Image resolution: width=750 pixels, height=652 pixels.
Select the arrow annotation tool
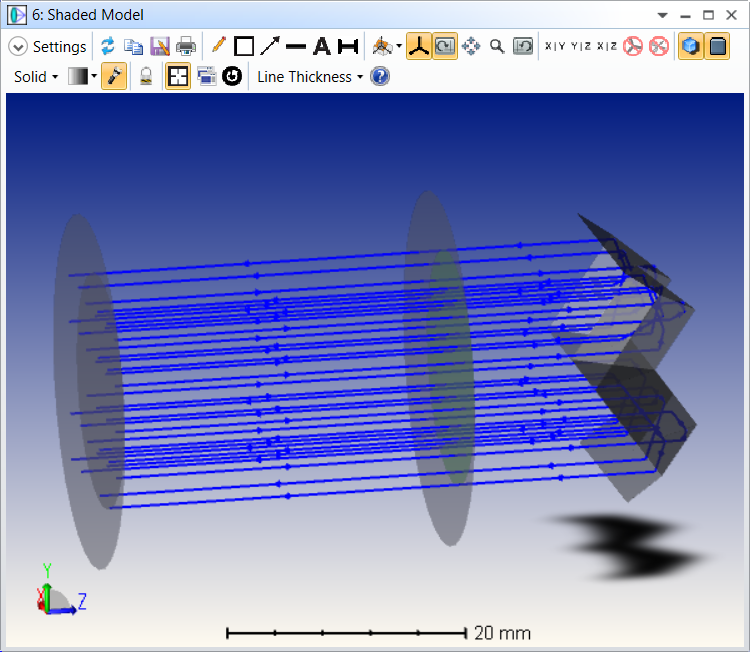coord(270,46)
